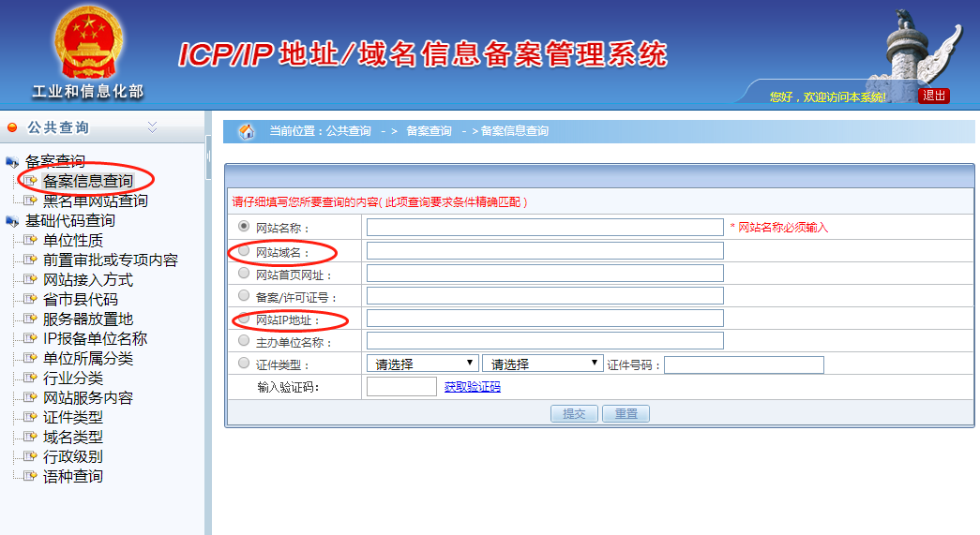The image size is (980, 535).
Task: Click the 输入验证码 input box
Action: pyautogui.click(x=401, y=386)
